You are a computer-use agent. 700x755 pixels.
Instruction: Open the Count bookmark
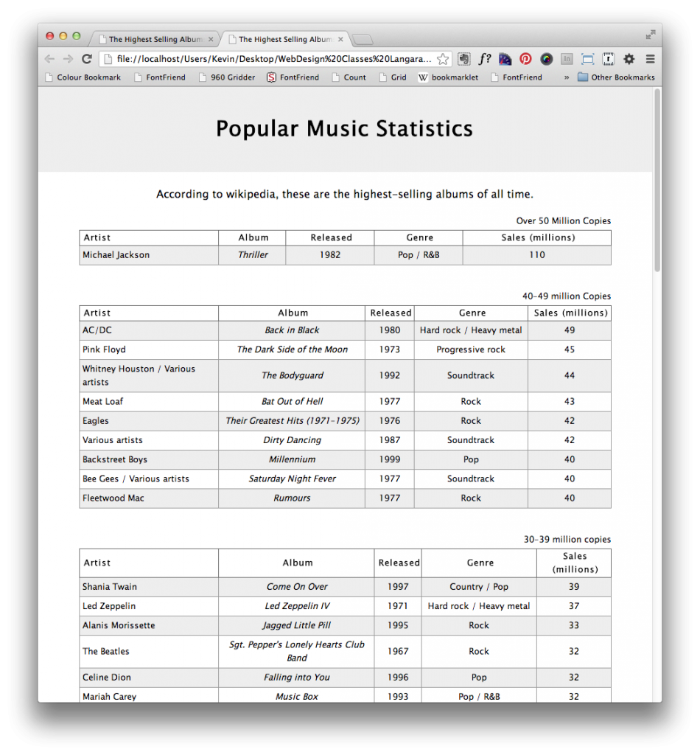coord(349,77)
